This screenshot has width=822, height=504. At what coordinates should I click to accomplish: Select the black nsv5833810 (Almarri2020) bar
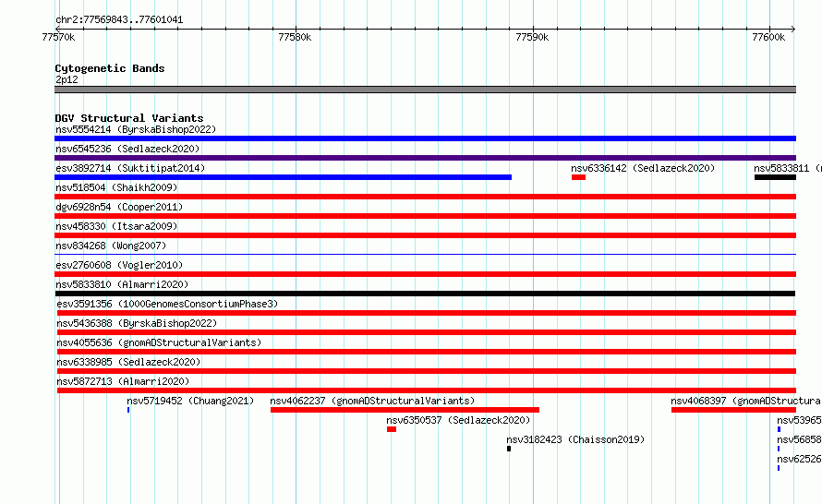pyautogui.click(x=425, y=294)
